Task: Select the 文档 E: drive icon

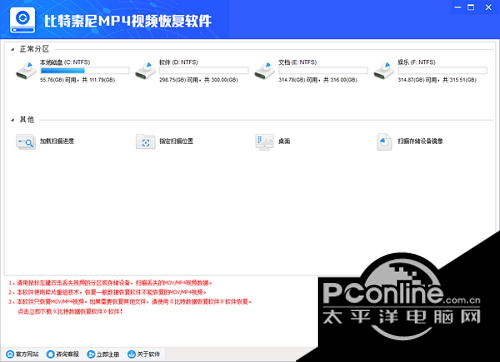Action: [265, 70]
